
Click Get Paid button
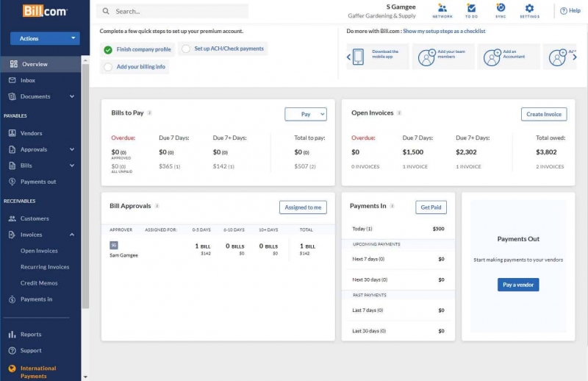pyautogui.click(x=431, y=207)
